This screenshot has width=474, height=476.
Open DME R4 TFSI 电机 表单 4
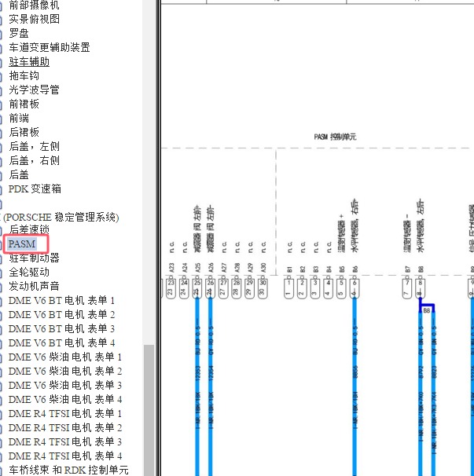pyautogui.click(x=65, y=456)
